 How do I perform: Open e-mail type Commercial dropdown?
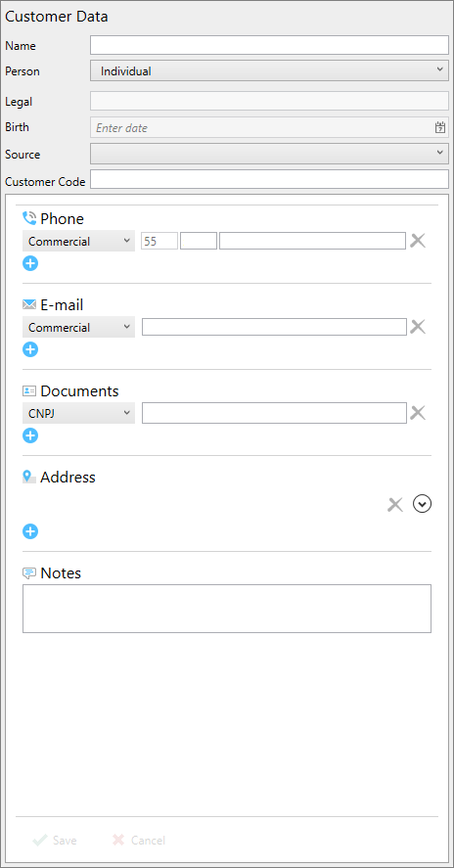point(78,327)
